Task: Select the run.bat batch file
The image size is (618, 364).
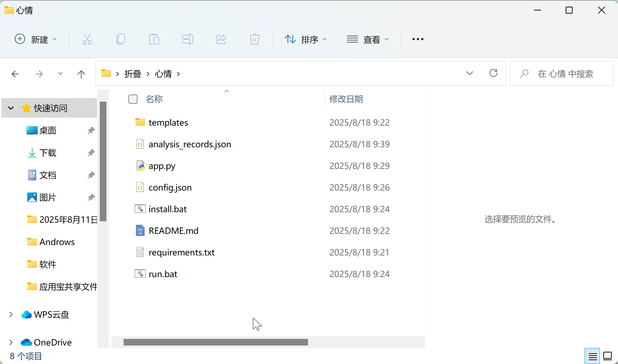Action: [x=163, y=274]
